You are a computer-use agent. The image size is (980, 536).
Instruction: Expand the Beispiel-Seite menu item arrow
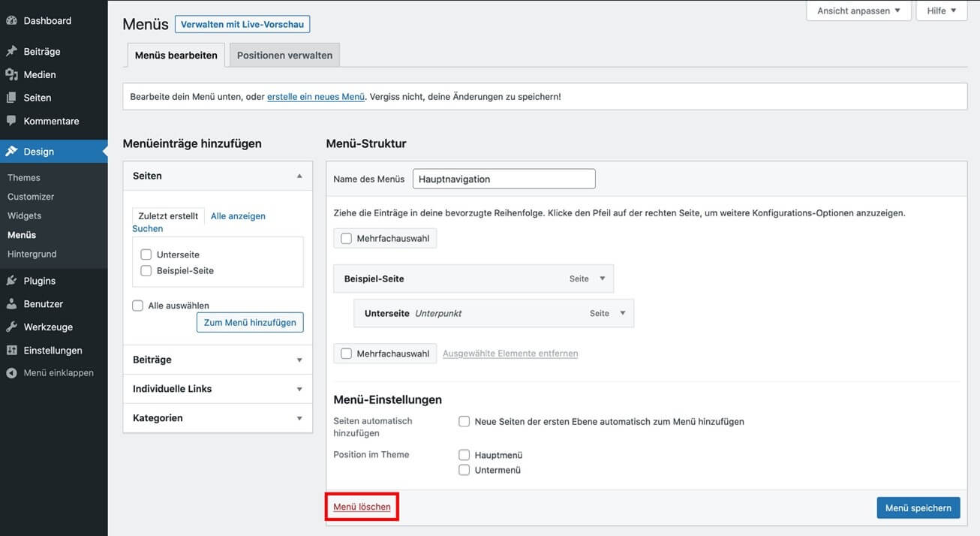[602, 279]
